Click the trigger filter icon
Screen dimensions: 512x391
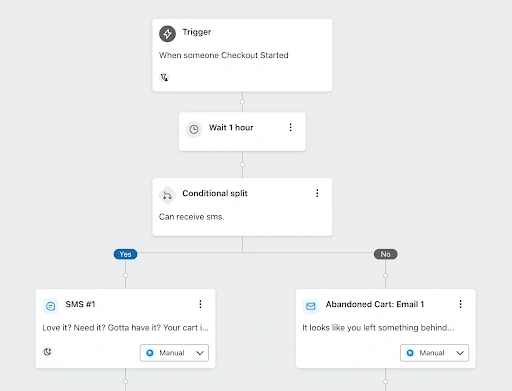coord(164,77)
